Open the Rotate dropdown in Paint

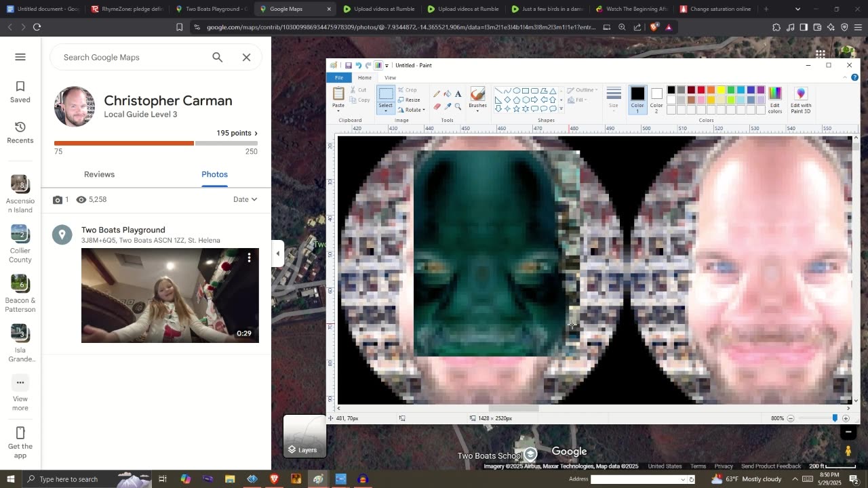click(x=412, y=110)
